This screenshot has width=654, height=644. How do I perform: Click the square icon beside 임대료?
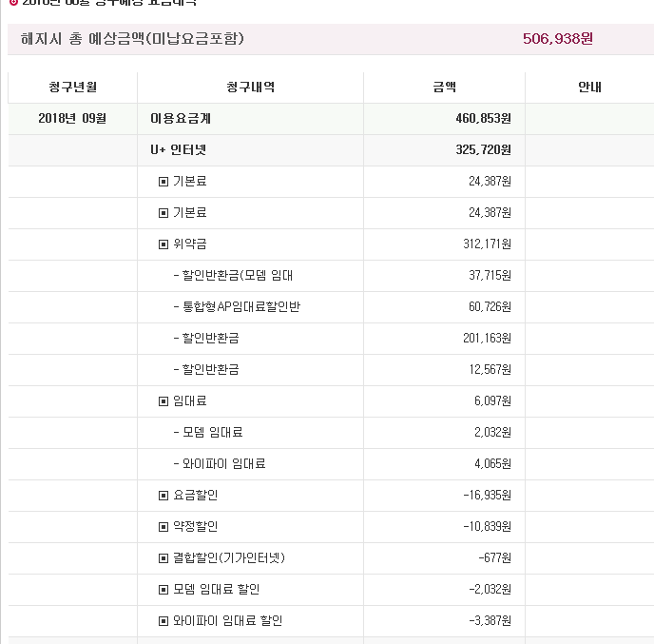click(163, 401)
